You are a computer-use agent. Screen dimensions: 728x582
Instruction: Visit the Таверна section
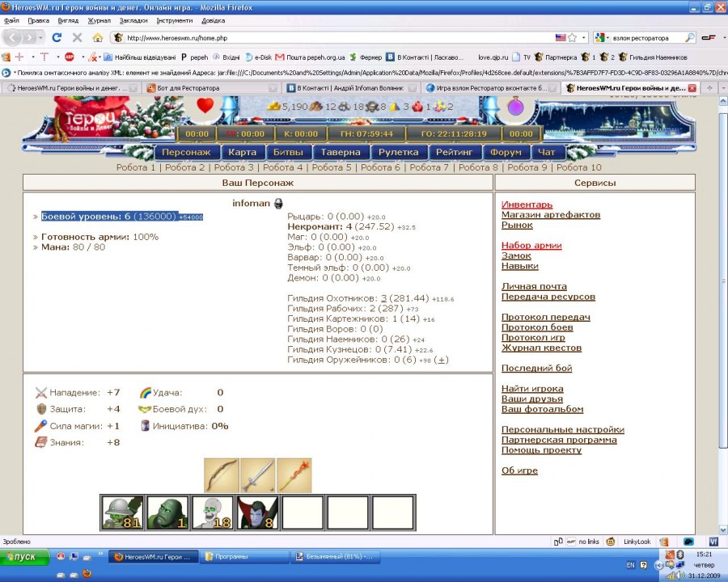pyautogui.click(x=341, y=152)
